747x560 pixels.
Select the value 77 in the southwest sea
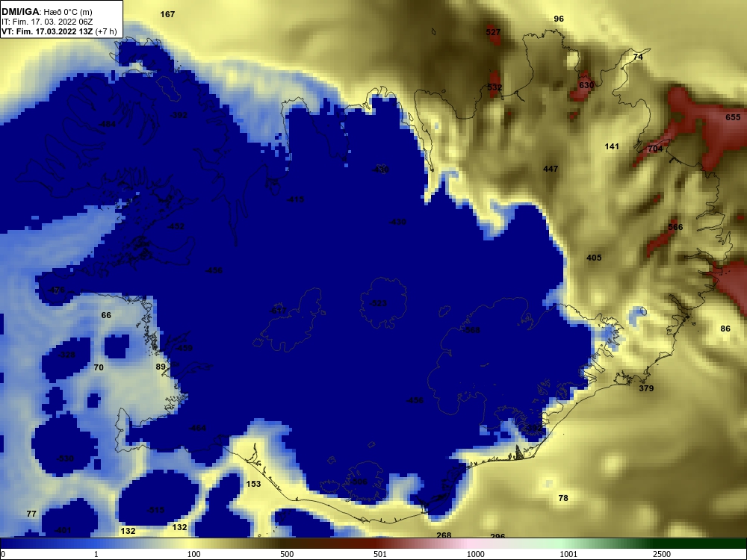tap(31, 514)
